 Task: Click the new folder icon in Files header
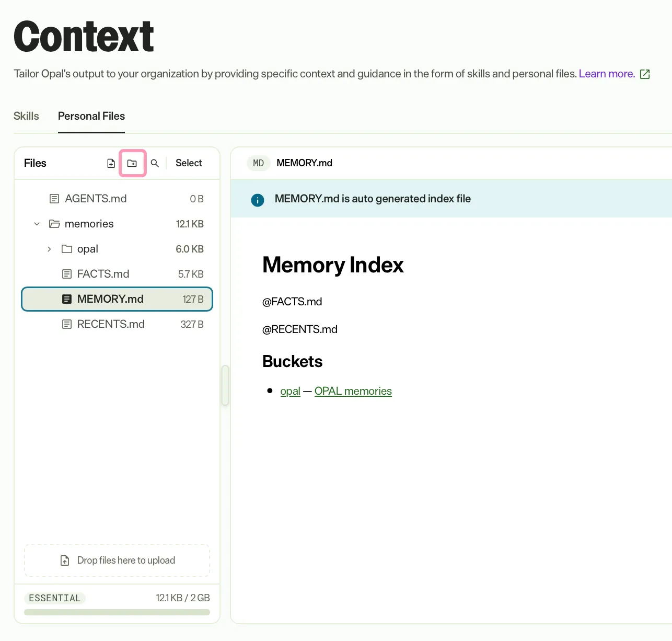tap(132, 163)
